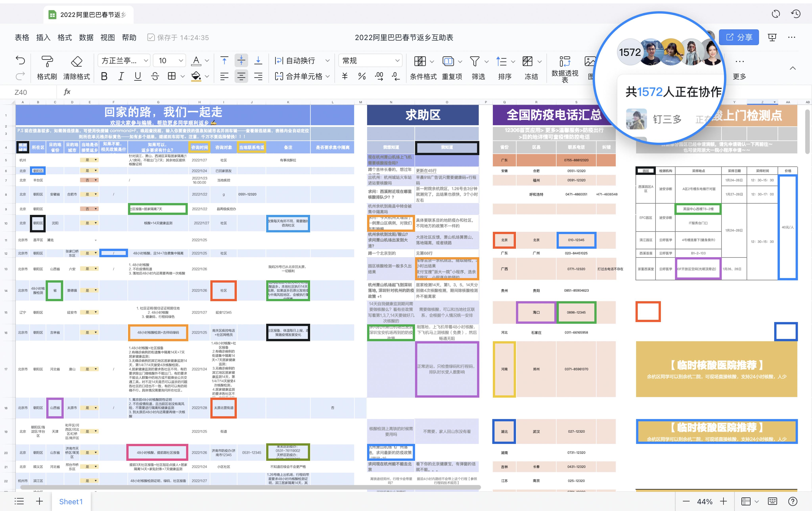Collapse the toolbar with the chevron
812x511 pixels.
point(793,68)
